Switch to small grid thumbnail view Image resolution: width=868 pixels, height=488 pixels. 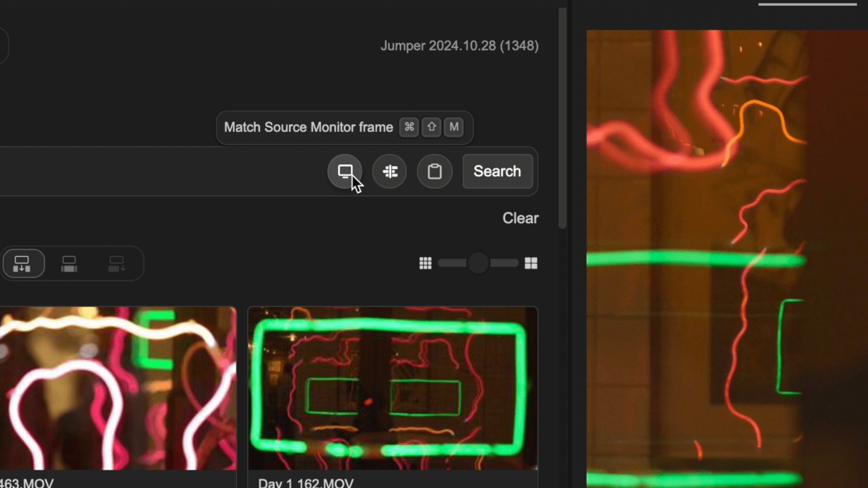(425, 263)
